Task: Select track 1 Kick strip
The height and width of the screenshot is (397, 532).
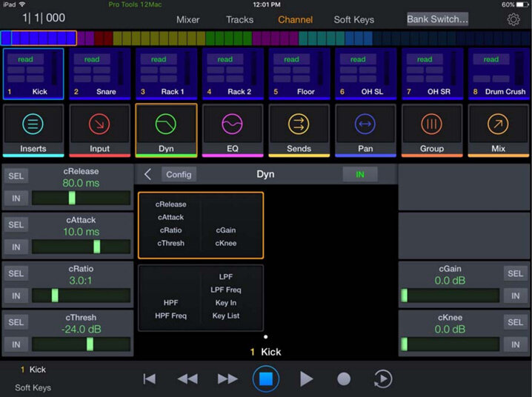Action: [33, 74]
